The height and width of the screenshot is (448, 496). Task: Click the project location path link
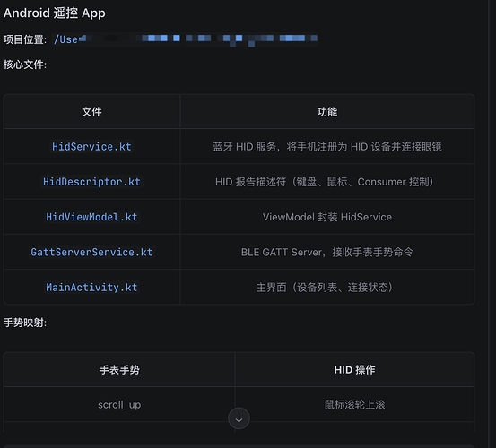[x=186, y=39]
